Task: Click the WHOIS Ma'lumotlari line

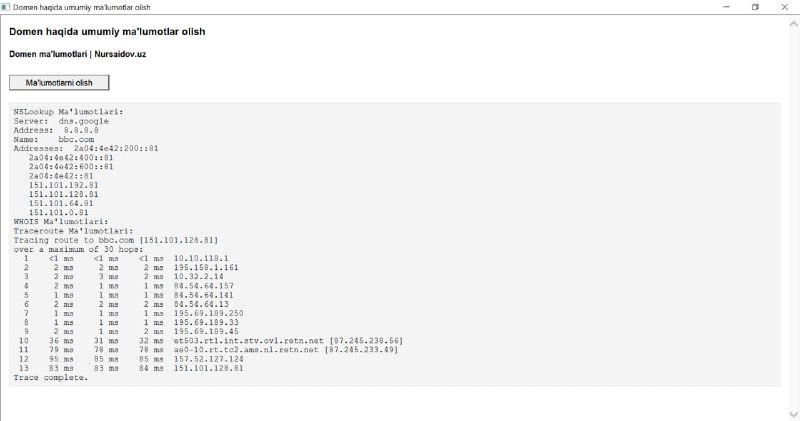Action: click(61, 221)
